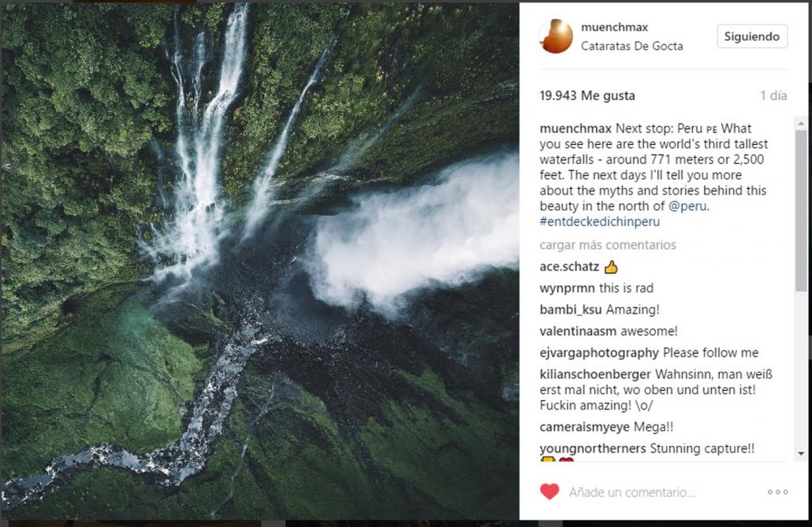Show the 19.943 Me gusta likes list
Screen dimensions: 812x527
click(587, 96)
